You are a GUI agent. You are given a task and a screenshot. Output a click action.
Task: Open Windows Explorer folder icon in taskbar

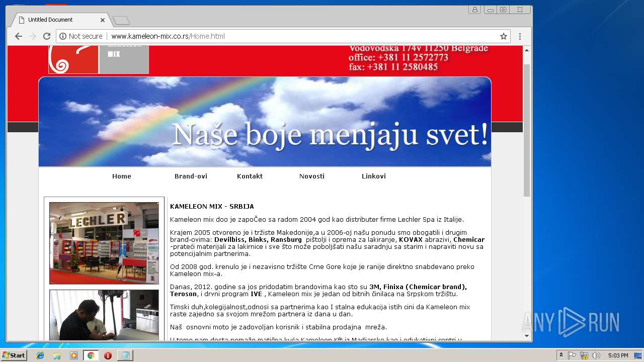coord(57,355)
